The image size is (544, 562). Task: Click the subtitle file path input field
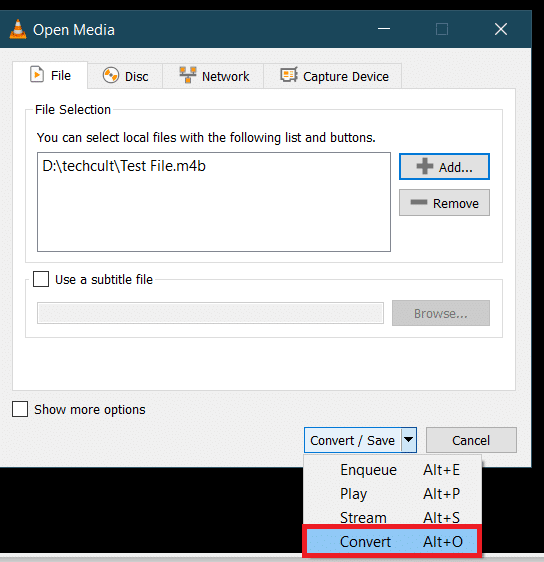210,313
